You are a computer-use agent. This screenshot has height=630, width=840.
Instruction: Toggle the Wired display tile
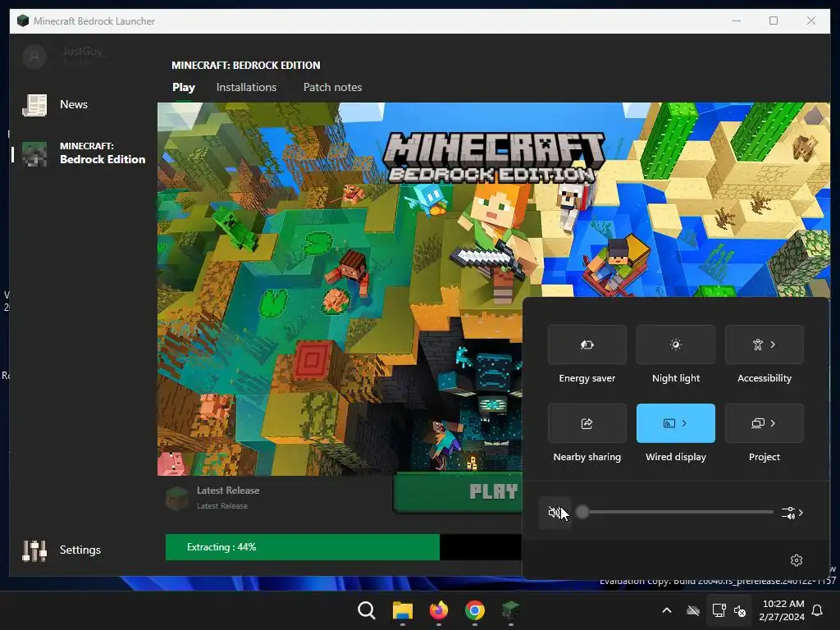point(669,423)
